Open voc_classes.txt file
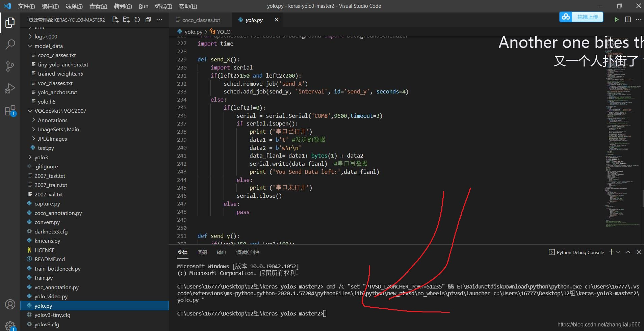This screenshot has width=644, height=331. pos(95,83)
